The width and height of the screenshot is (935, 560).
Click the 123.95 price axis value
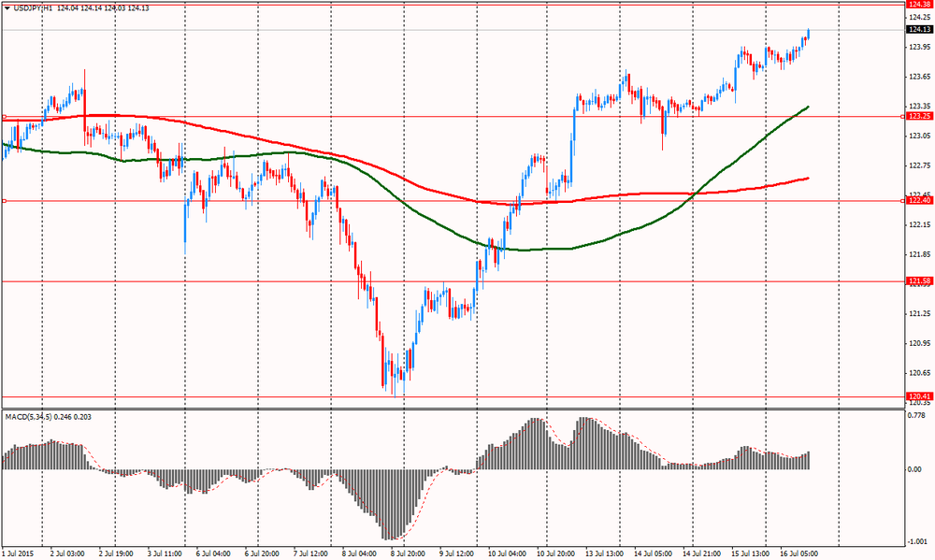pyautogui.click(x=919, y=47)
